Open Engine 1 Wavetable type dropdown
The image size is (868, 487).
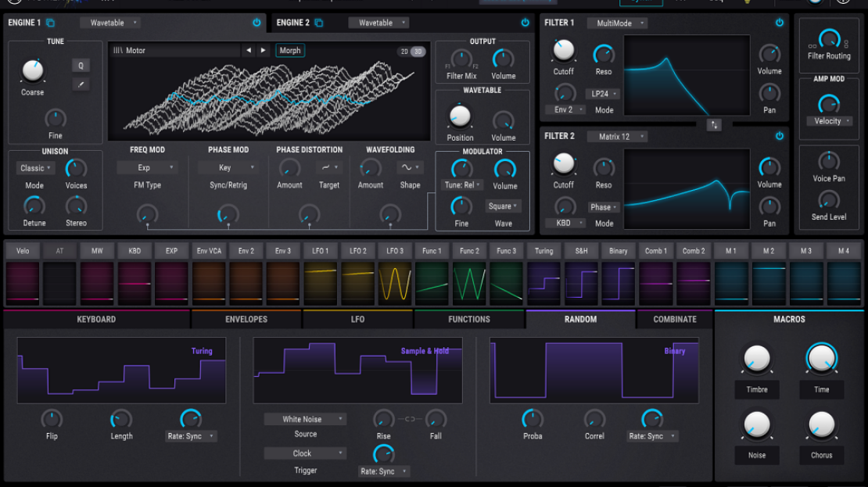[x=111, y=23]
